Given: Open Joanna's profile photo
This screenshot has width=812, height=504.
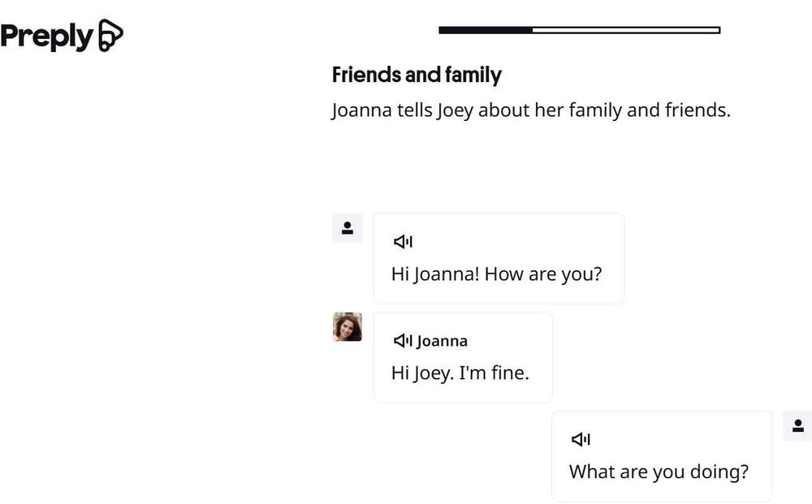Looking at the screenshot, I should 348,327.
